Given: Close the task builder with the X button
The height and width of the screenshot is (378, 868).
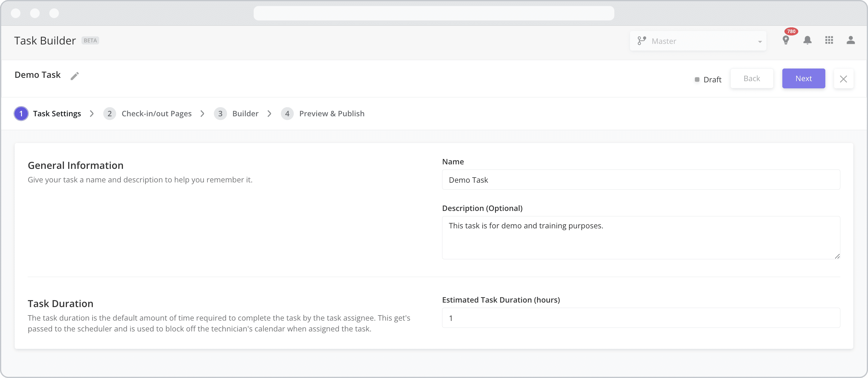Looking at the screenshot, I should [x=843, y=78].
